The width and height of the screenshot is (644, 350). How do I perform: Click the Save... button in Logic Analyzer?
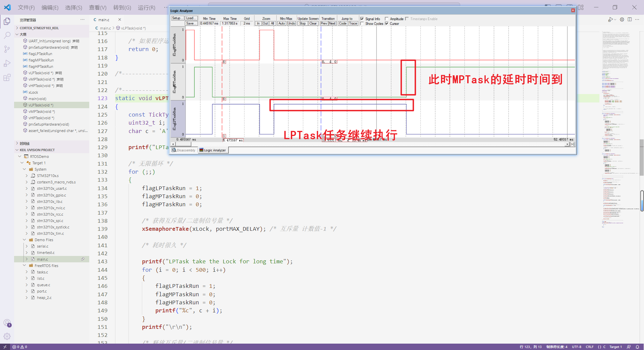point(191,24)
